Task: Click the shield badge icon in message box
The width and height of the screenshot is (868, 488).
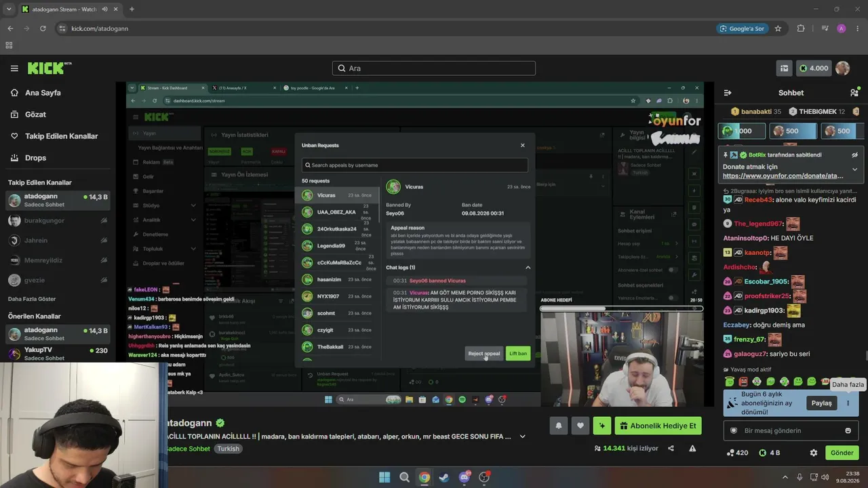Action: (x=733, y=430)
